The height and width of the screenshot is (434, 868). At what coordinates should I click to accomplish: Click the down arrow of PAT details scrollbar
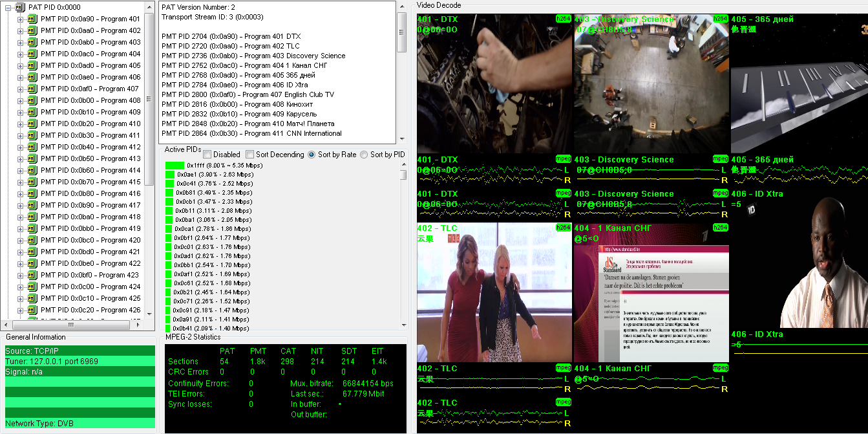(401, 138)
